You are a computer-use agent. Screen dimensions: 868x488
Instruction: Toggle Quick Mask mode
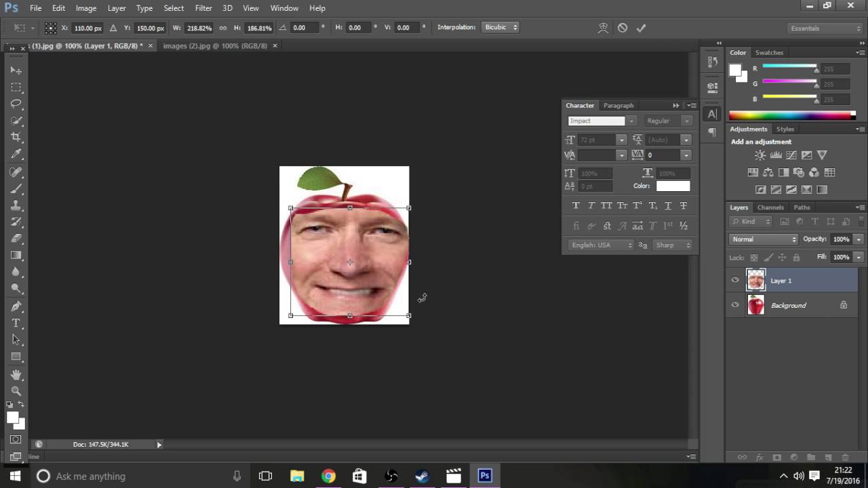pyautogui.click(x=16, y=441)
